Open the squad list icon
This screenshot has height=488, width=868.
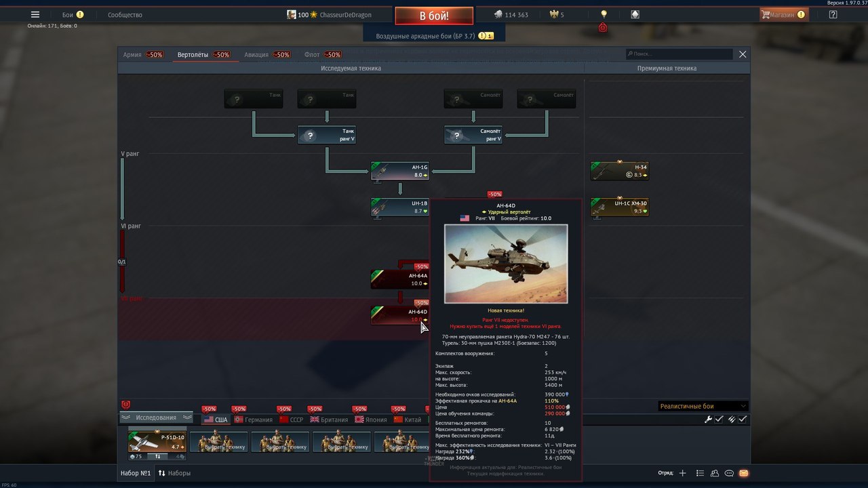(700, 473)
